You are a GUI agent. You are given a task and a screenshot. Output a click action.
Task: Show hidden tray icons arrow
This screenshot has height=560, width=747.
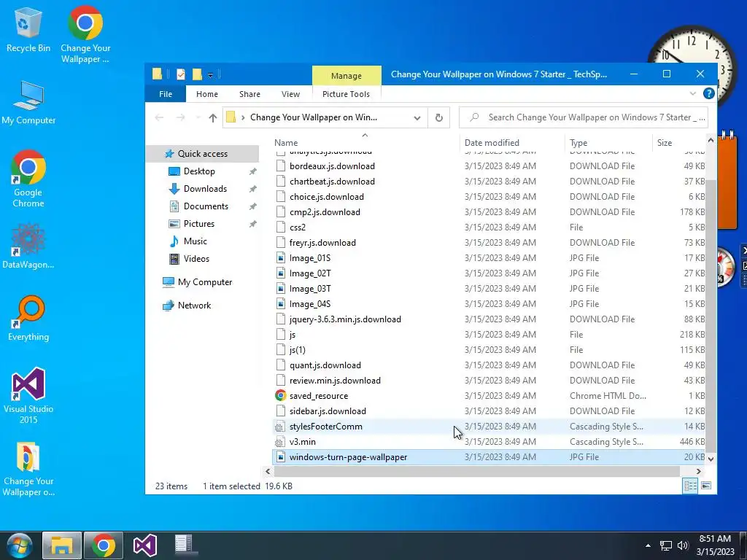[648, 545]
